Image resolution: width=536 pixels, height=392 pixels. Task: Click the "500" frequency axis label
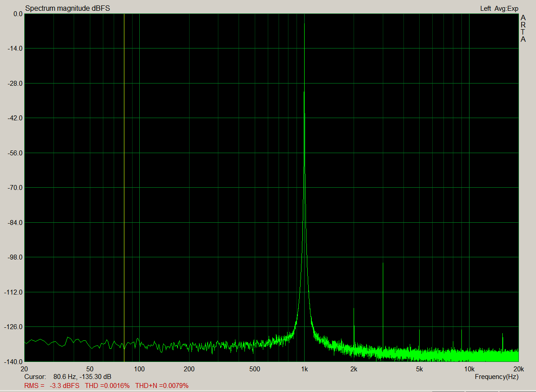click(x=255, y=369)
